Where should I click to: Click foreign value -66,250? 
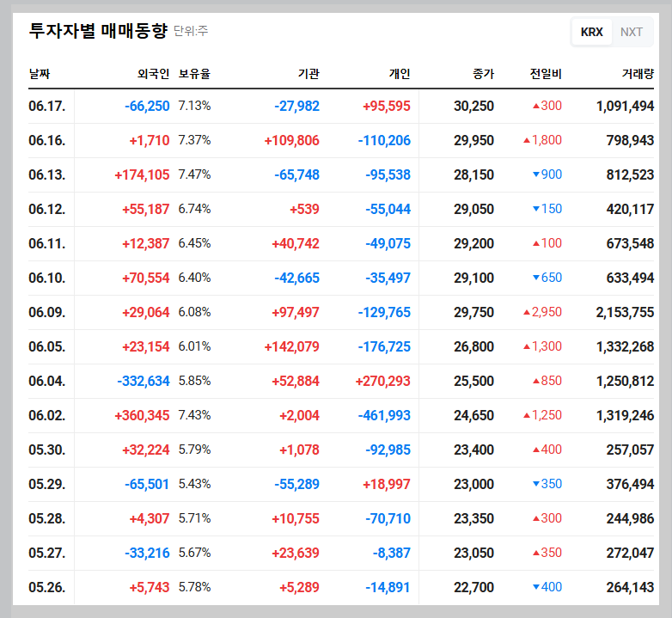click(147, 106)
